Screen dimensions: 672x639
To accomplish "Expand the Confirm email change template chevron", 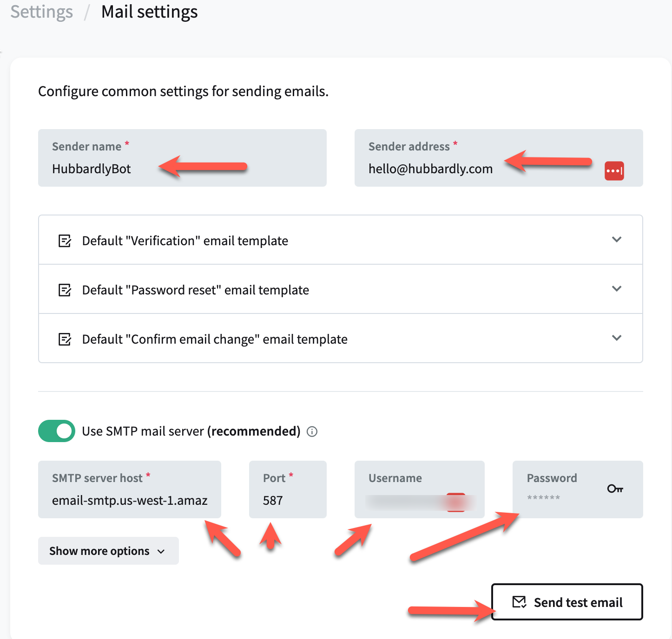I will pos(617,338).
